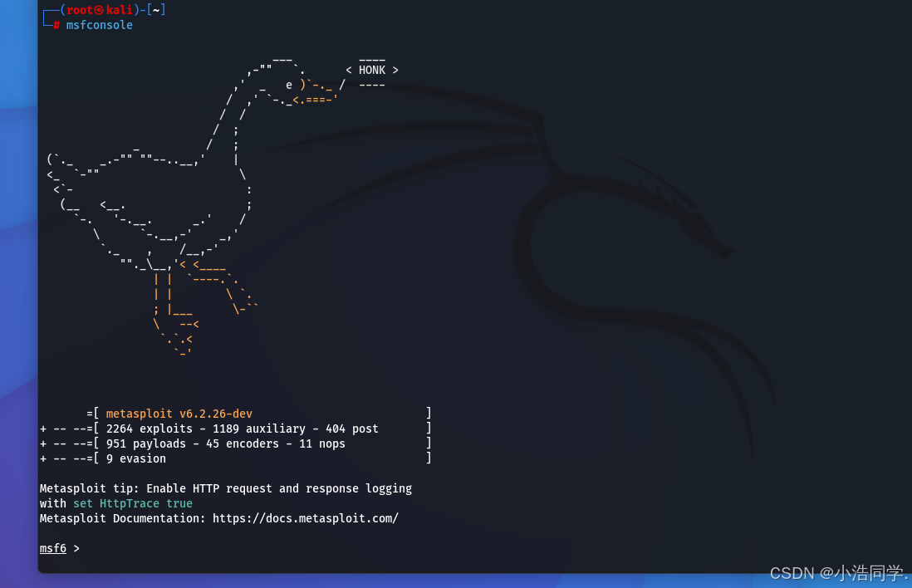The image size is (912, 588).
Task: Open the docs.metasploit.com documentation link
Action: pos(306,518)
